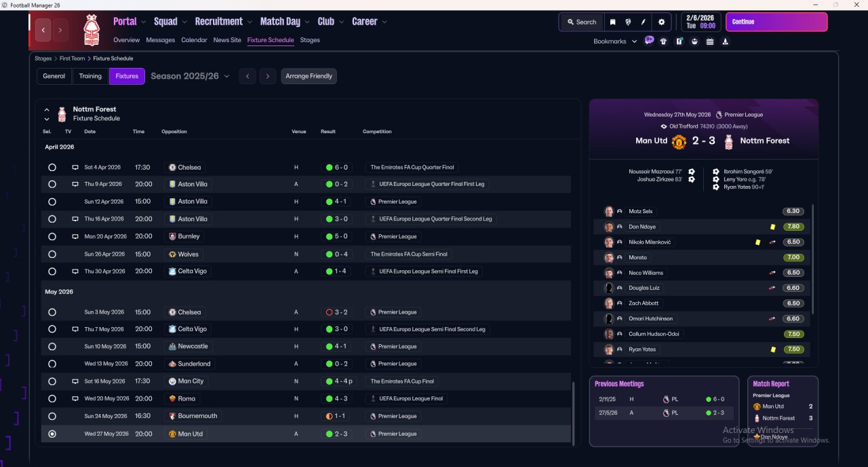This screenshot has height=467, width=868.
Task: Expand the Bookmarks dropdown chevron
Action: [635, 41]
